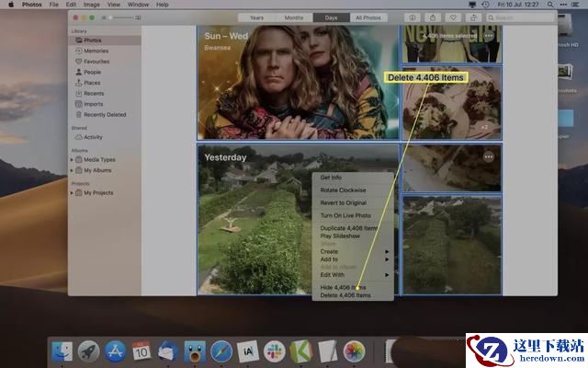
Task: Select the Days tab
Action: point(331,17)
